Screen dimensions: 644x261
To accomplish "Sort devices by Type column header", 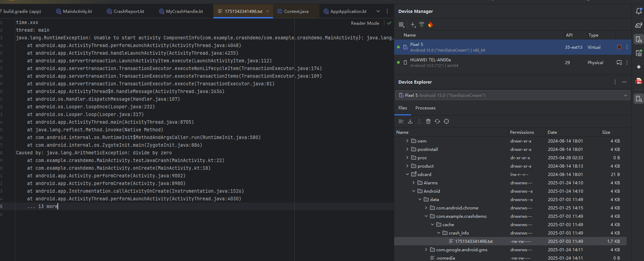I will 594,35.
